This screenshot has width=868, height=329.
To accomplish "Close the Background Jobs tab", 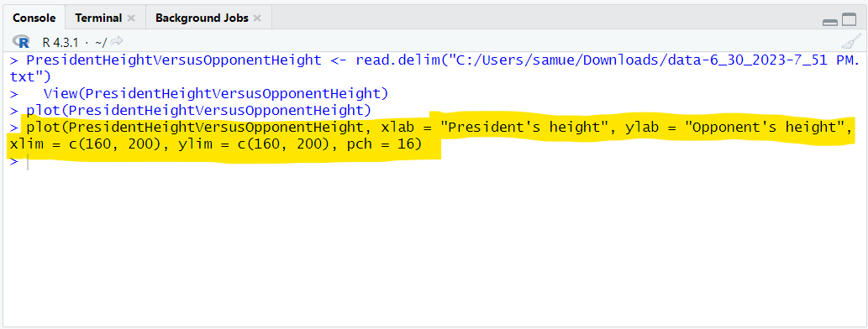I will coord(257,18).
